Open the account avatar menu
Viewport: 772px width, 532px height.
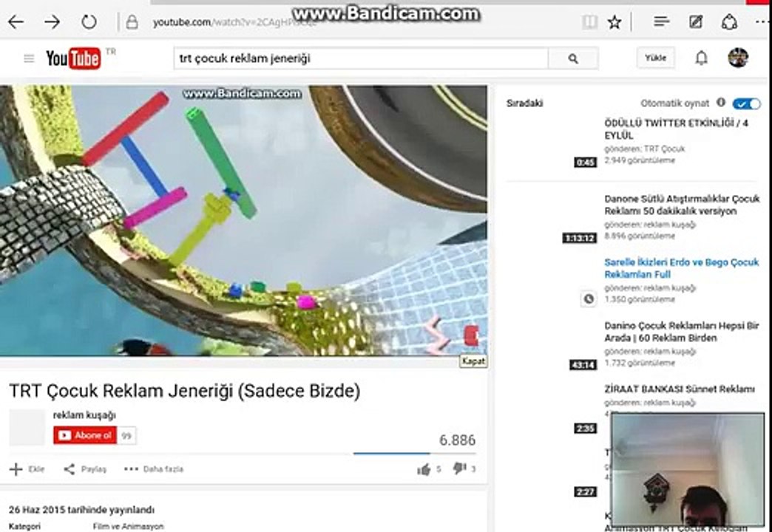(x=738, y=58)
